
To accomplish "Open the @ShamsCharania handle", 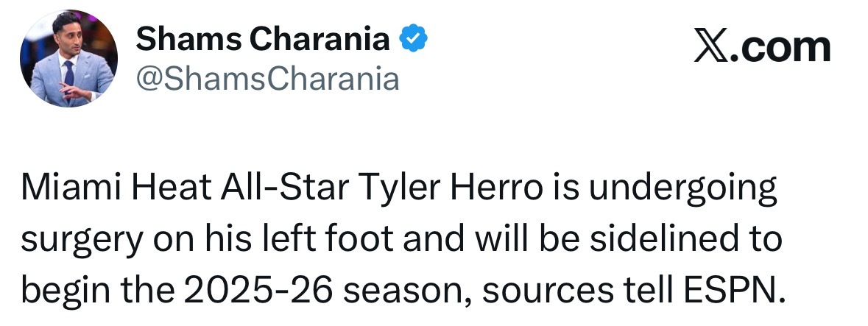I will tap(267, 79).
